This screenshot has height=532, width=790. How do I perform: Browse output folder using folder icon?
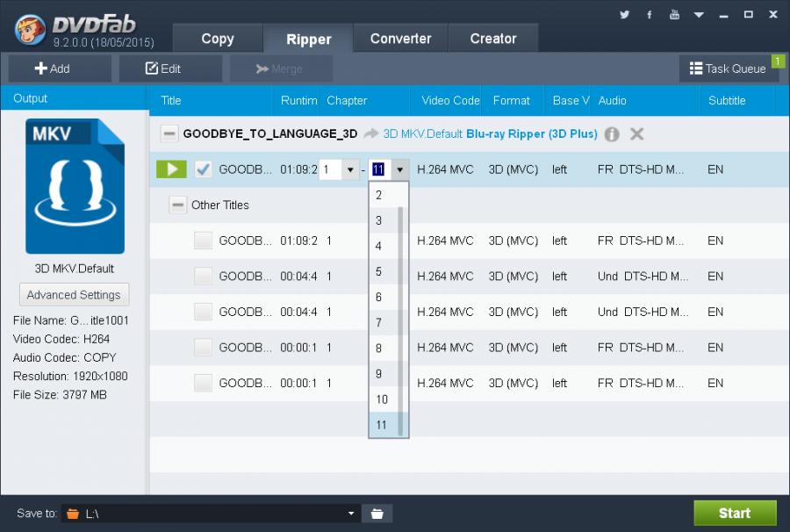click(x=377, y=514)
